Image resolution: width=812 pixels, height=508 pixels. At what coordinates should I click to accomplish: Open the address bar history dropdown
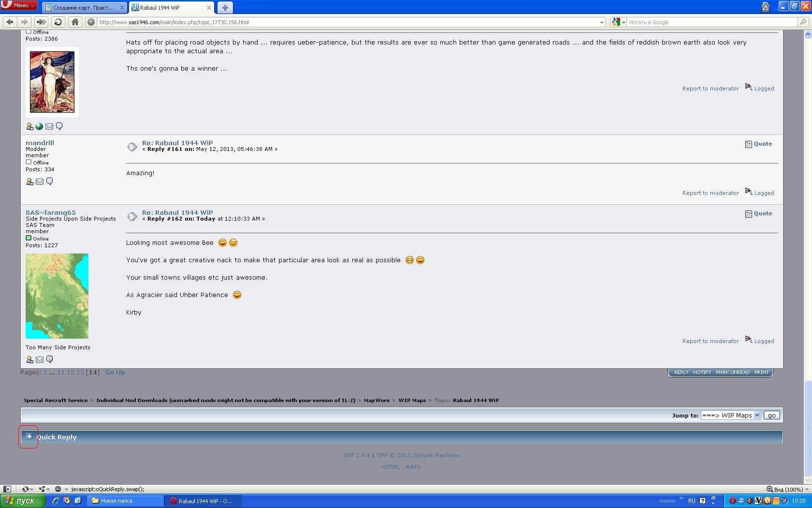pos(602,22)
